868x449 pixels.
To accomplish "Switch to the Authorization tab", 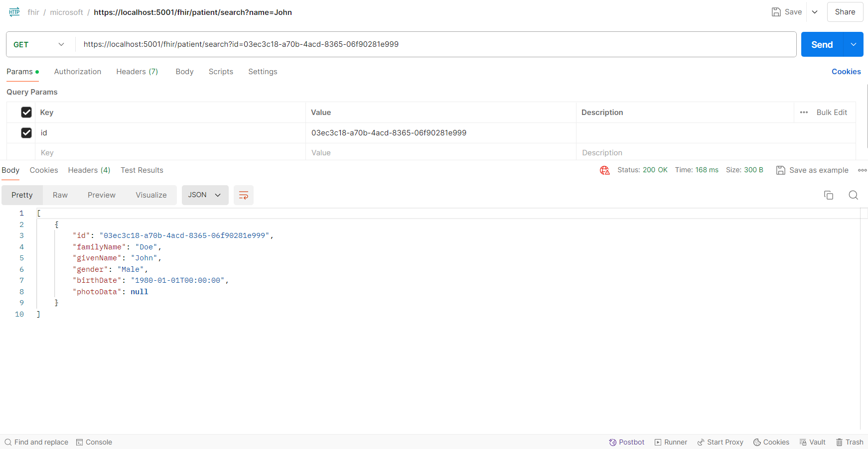I will point(77,72).
